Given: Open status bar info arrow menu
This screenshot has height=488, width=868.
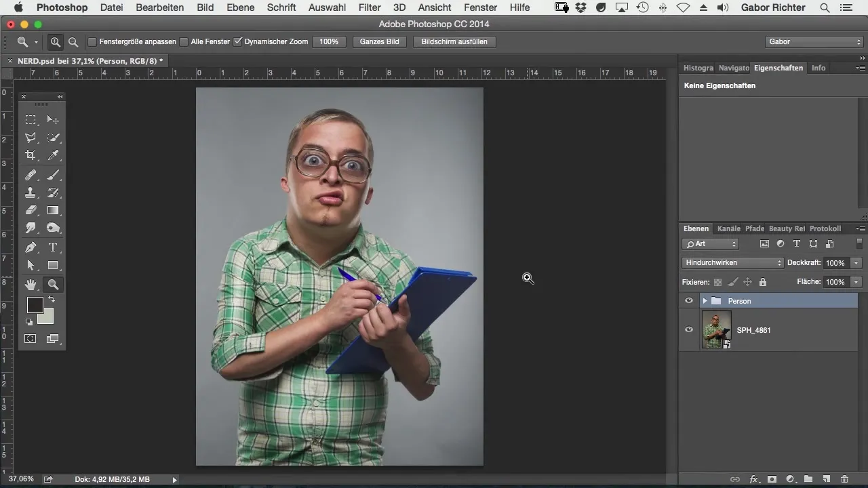Looking at the screenshot, I should [x=174, y=480].
